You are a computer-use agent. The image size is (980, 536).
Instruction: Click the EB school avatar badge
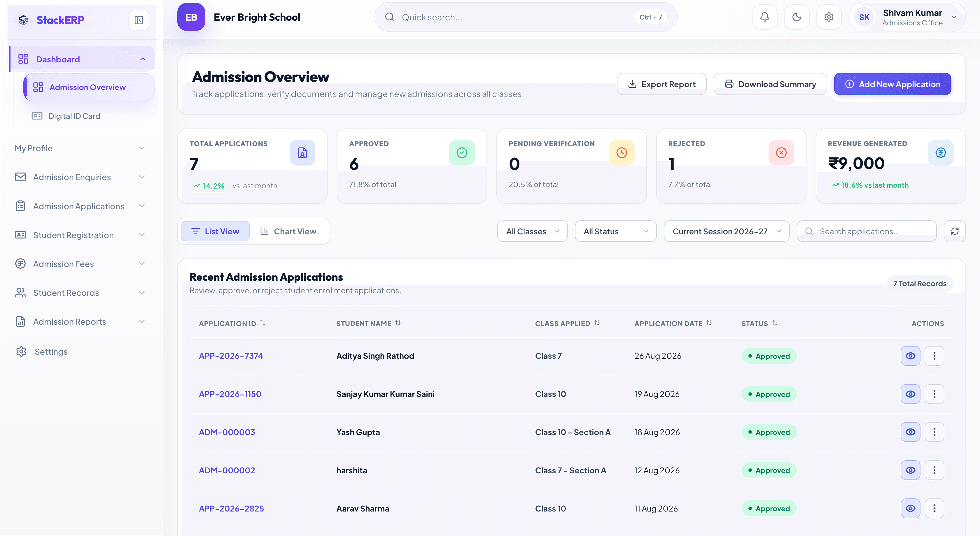coord(191,17)
